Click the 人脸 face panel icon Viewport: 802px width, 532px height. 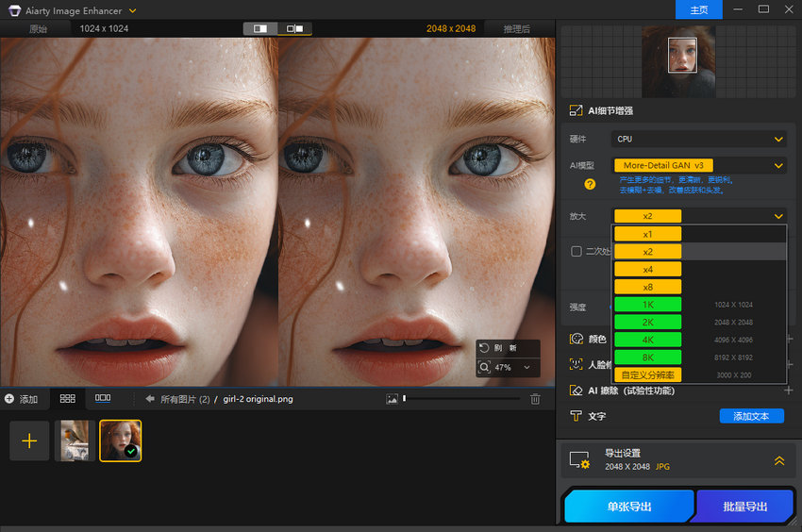(576, 364)
